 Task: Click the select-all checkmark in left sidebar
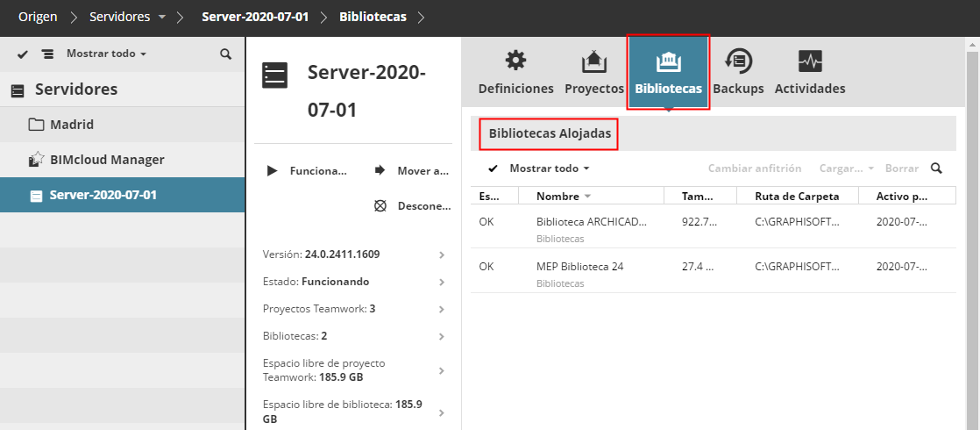click(x=23, y=54)
